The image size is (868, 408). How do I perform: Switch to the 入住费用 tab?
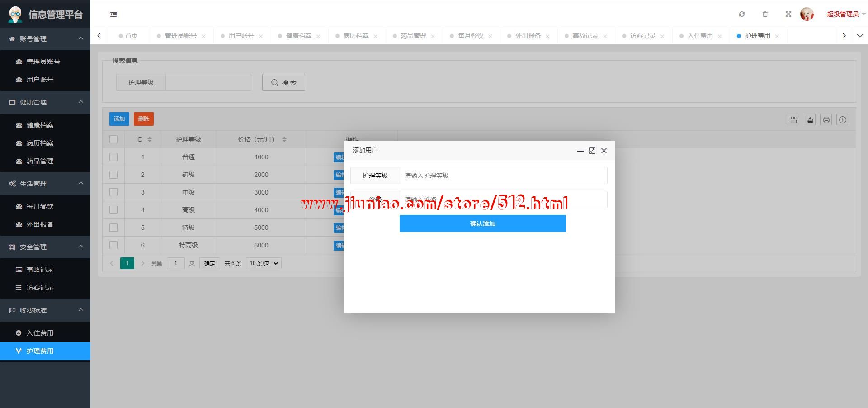[700, 36]
